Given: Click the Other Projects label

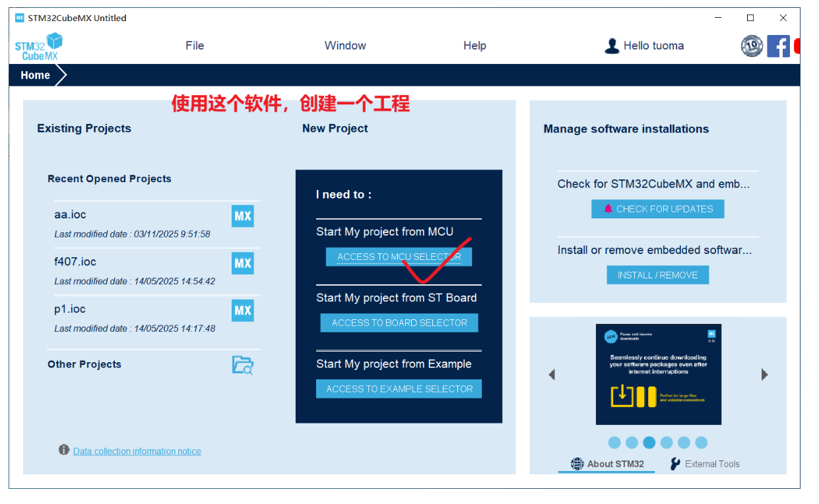Looking at the screenshot, I should pyautogui.click(x=84, y=364).
